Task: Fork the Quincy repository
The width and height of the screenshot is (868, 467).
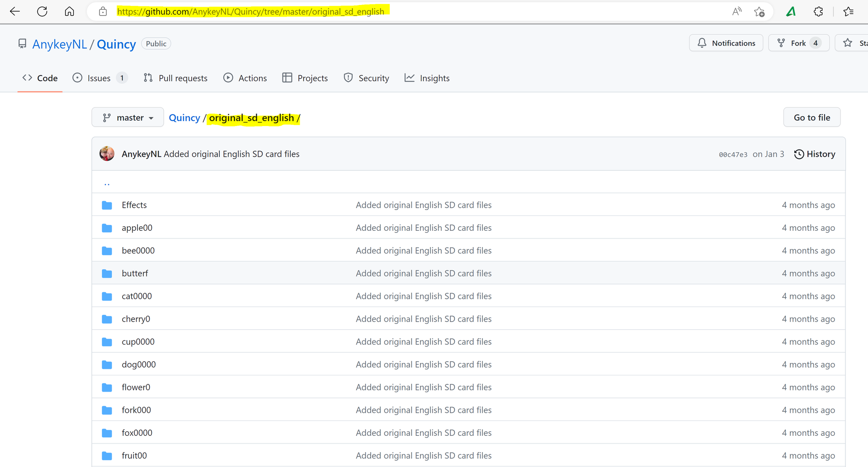Action: [x=799, y=43]
